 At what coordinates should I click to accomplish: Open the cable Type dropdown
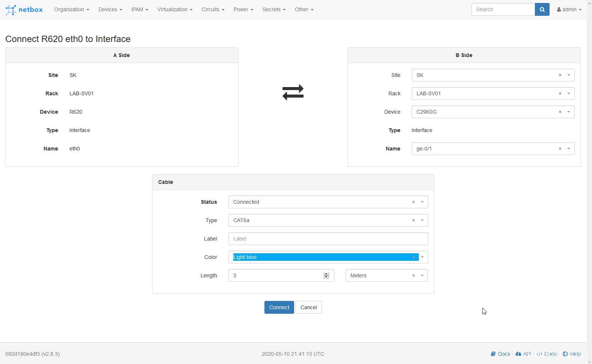[x=422, y=220]
